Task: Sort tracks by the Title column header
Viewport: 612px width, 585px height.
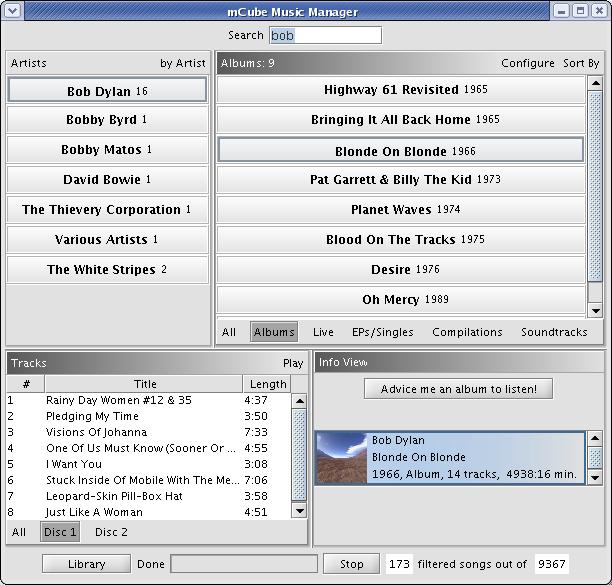Action: 144,384
